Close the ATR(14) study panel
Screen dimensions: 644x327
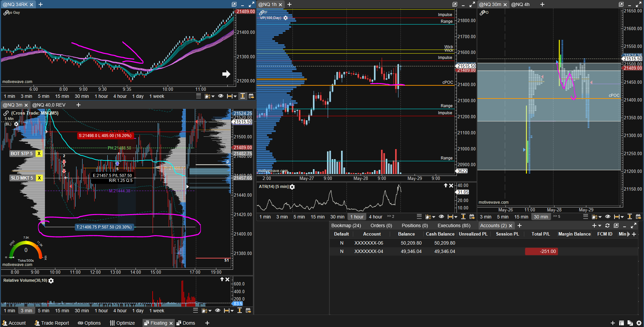451,186
